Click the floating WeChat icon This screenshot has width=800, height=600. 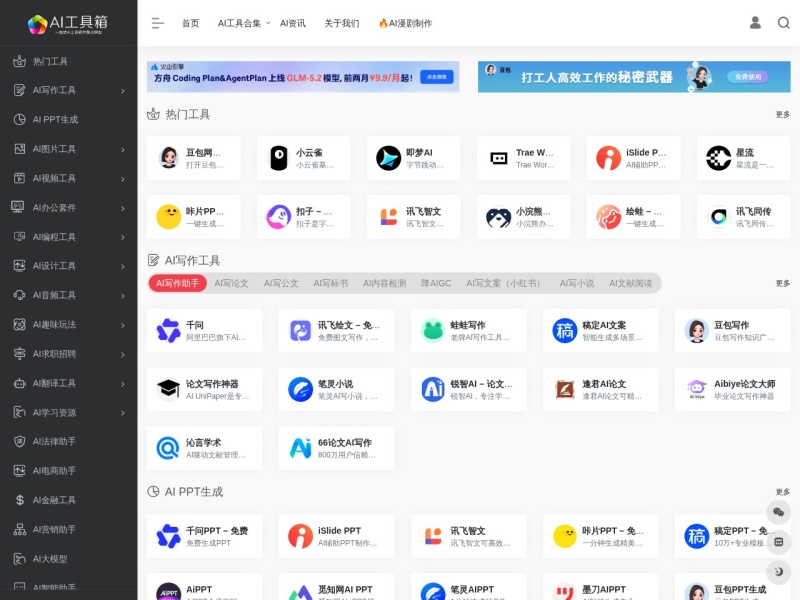coord(779,512)
